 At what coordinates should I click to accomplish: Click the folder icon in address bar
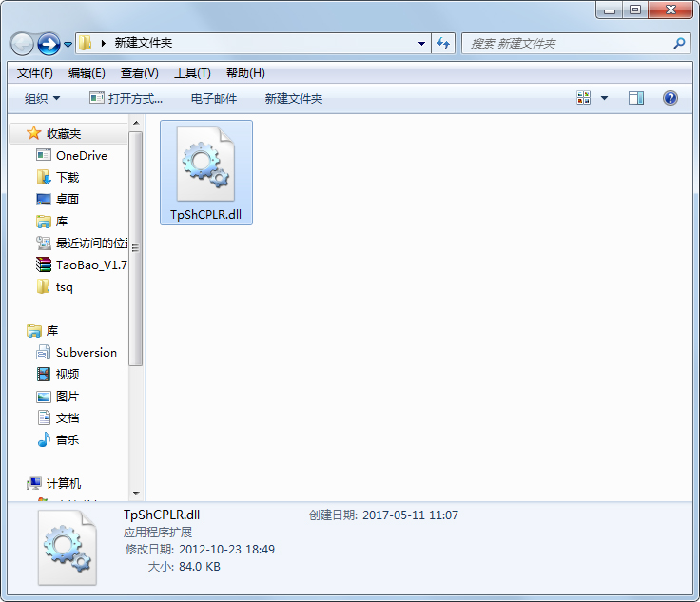pyautogui.click(x=85, y=43)
